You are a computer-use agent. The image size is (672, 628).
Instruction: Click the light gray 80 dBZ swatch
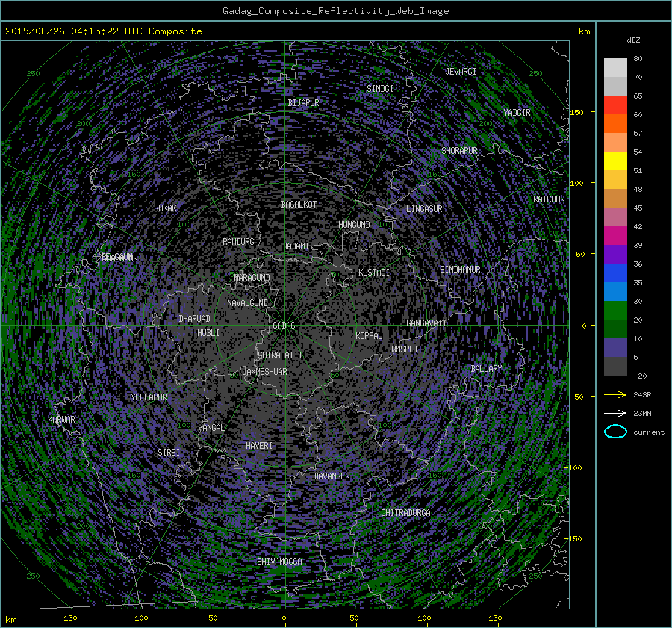click(x=615, y=68)
